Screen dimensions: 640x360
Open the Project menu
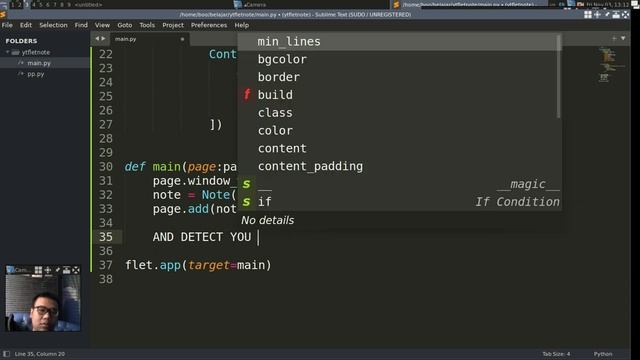pos(173,25)
